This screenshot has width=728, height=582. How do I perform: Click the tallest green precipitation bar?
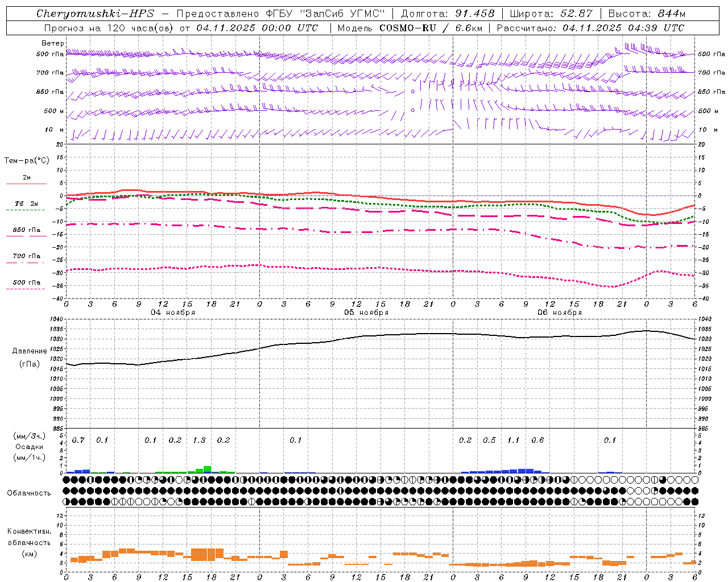[208, 469]
